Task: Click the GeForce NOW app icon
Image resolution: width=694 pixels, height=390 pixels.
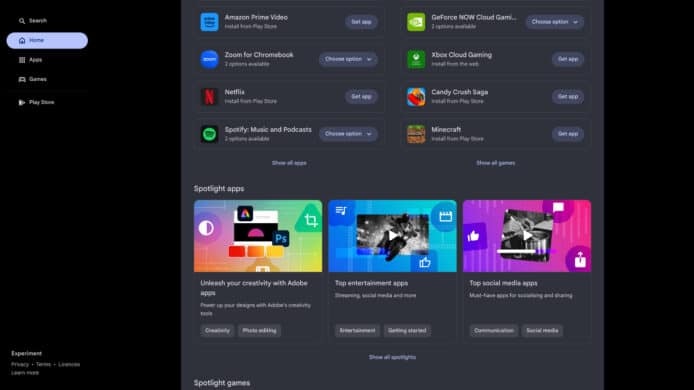Action: pos(416,22)
